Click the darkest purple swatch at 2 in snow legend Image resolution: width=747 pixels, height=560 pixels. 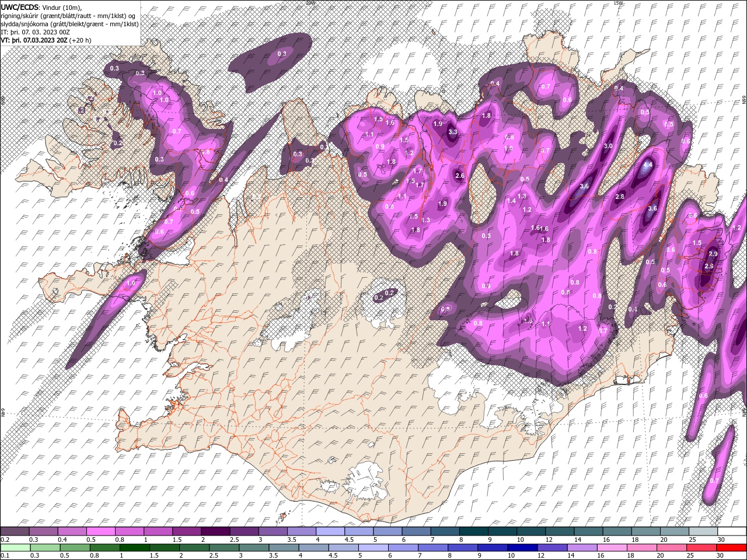tap(215, 531)
